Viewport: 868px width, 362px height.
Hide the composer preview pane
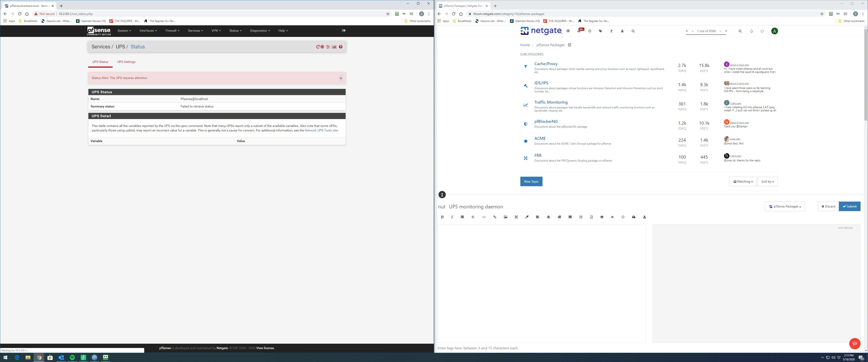point(845,228)
